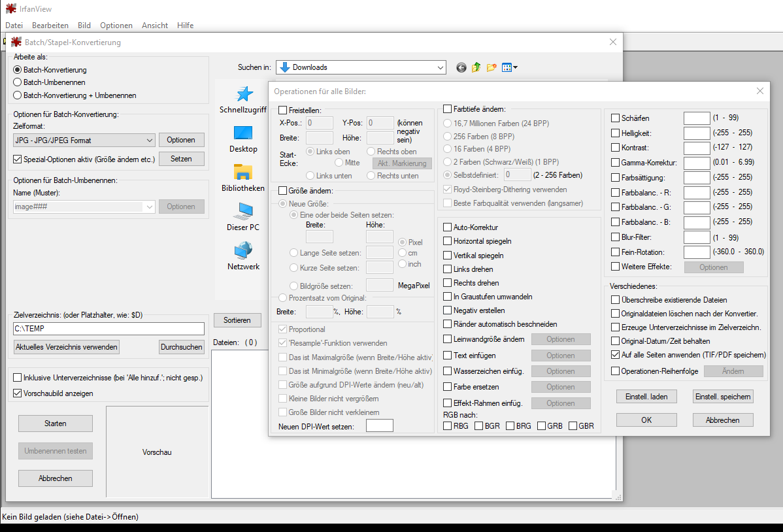Open the Zielformat JPG dropdown
Image resolution: width=783 pixels, height=532 pixels.
click(x=84, y=141)
